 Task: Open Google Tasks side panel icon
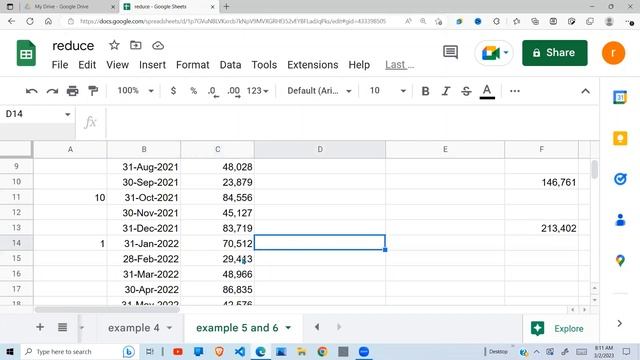coord(620,179)
